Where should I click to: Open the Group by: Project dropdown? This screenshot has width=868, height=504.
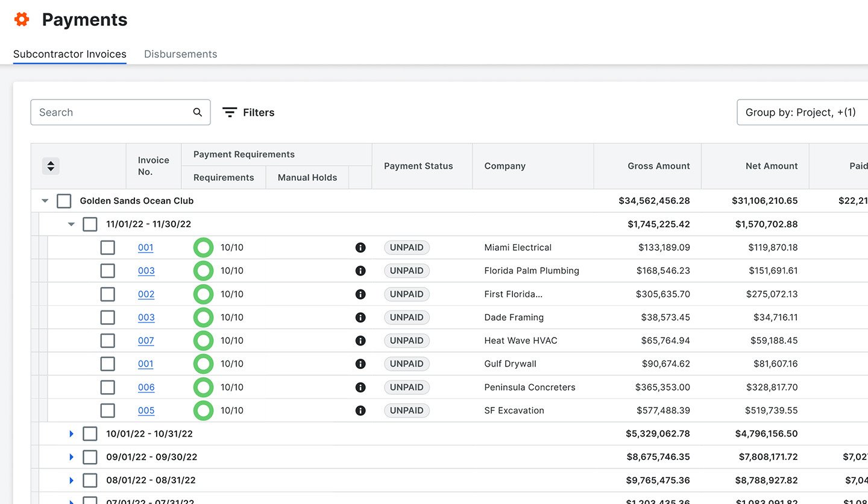pyautogui.click(x=802, y=112)
